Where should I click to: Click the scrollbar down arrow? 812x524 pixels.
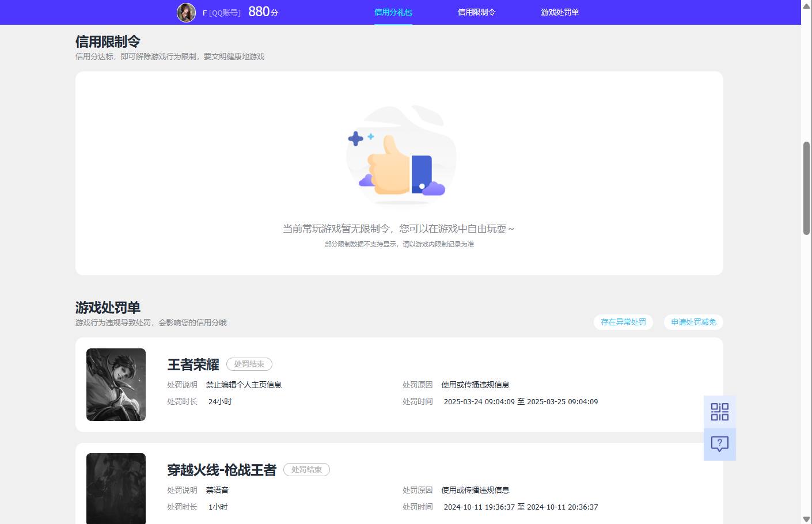click(807, 518)
